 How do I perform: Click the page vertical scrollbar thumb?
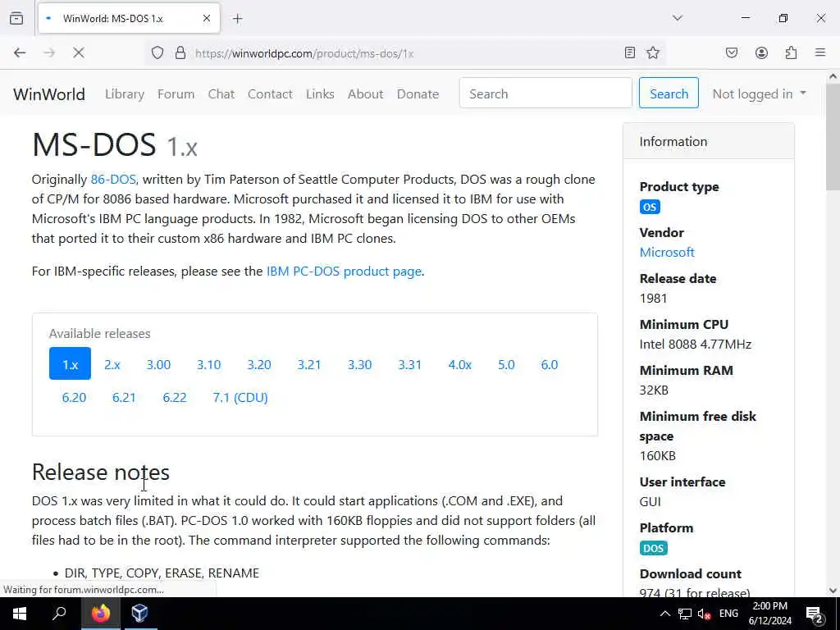833,137
